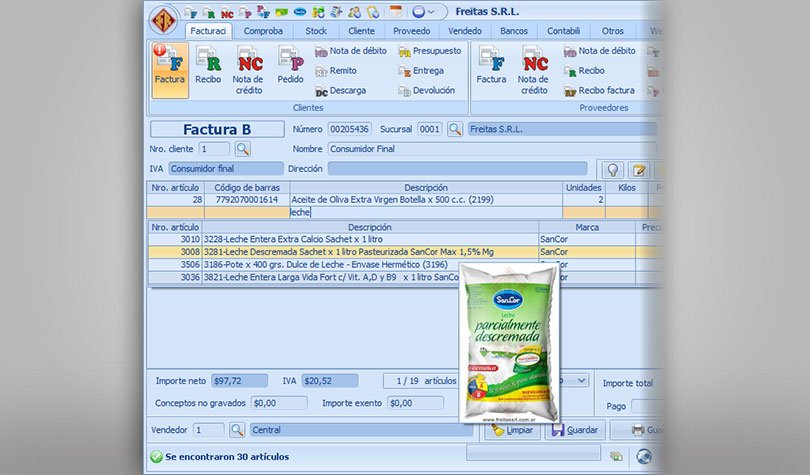Image resolution: width=810 pixels, height=475 pixels.
Task: Choose Remito in the Clientes group
Action: (x=336, y=71)
